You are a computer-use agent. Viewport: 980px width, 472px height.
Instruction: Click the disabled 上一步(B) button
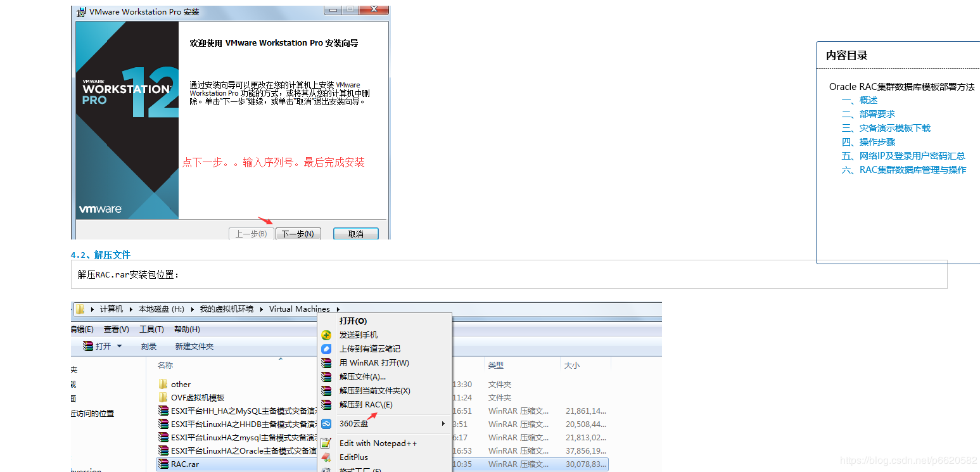coord(251,234)
